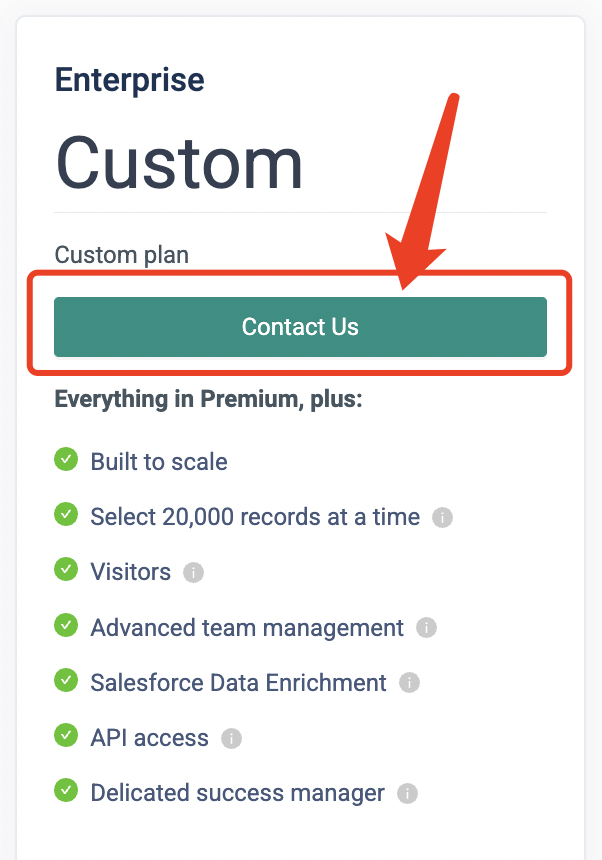Image resolution: width=602 pixels, height=860 pixels.
Task: Click the Select 20,000 records feature text
Action: (255, 517)
